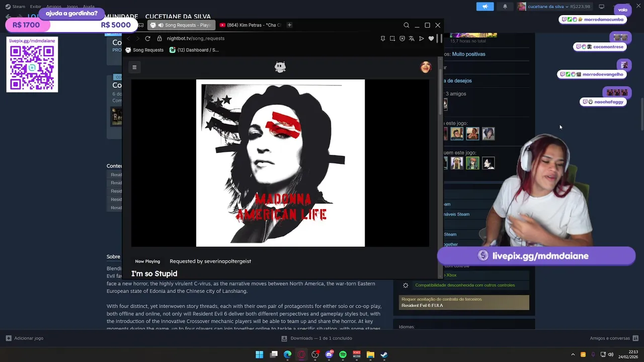Click the Steam notifications bell
Image resolution: width=644 pixels, height=362 pixels.
[x=505, y=7]
